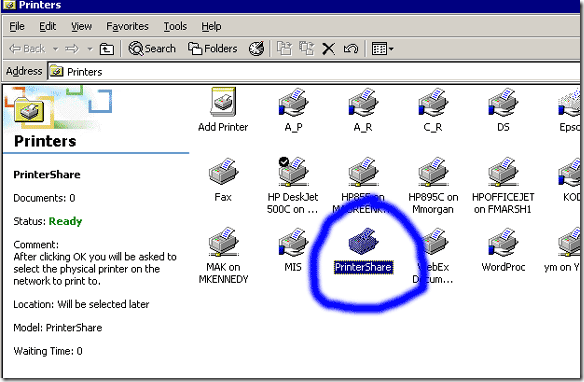Open the Forward history dropdown arrow
The image size is (584, 382).
pos(90,49)
